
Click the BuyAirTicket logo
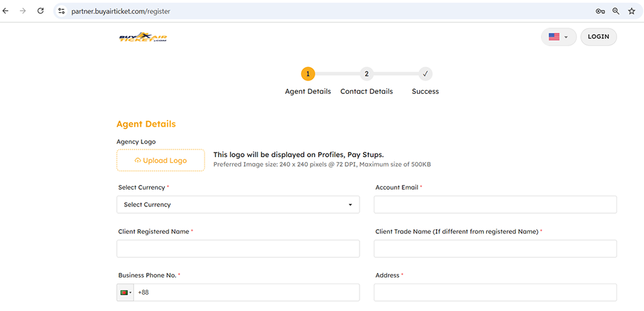click(x=142, y=38)
